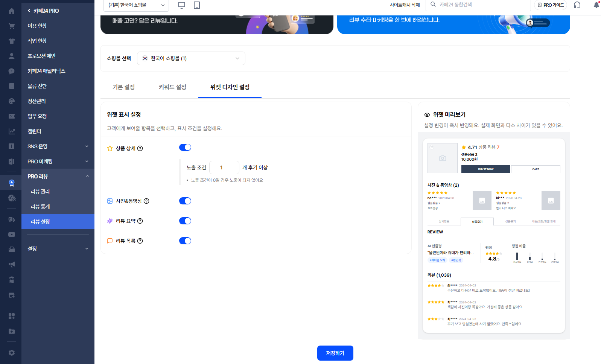Turn off the 리뷰 목록 toggle
Screen dimensions: 601x364
pos(185,241)
